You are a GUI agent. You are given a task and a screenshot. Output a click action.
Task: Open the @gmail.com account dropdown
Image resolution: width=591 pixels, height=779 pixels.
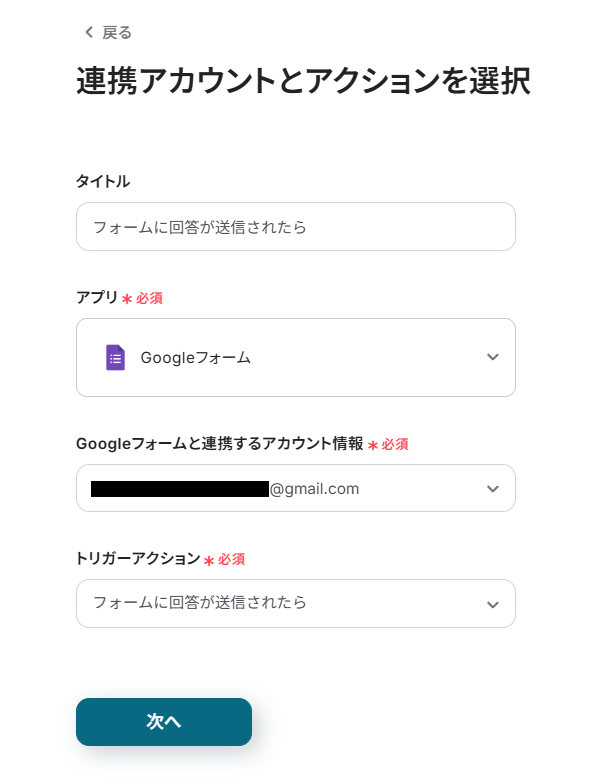(x=296, y=488)
